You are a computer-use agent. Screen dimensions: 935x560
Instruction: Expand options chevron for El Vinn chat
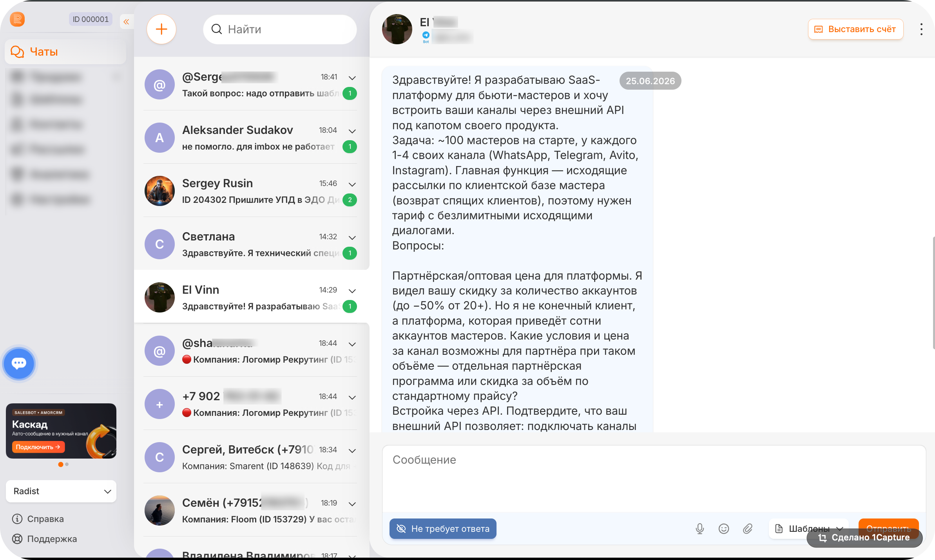[352, 291]
